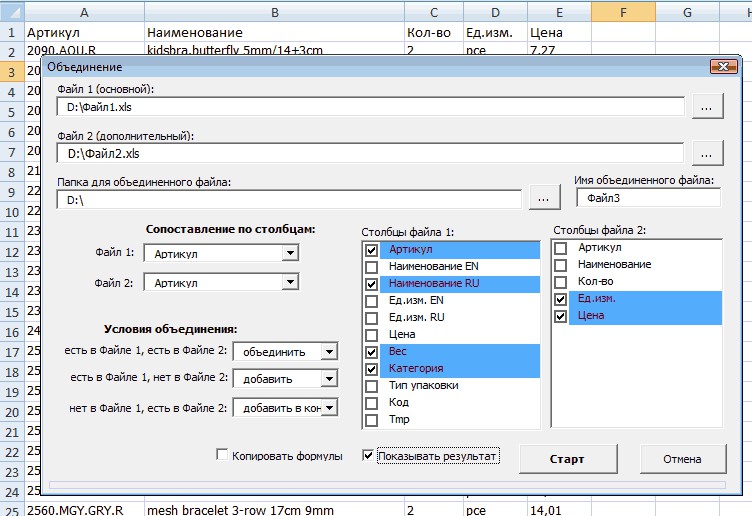The height and width of the screenshot is (516, 752).
Task: Click the Артикул header cell A1
Action: point(84,33)
